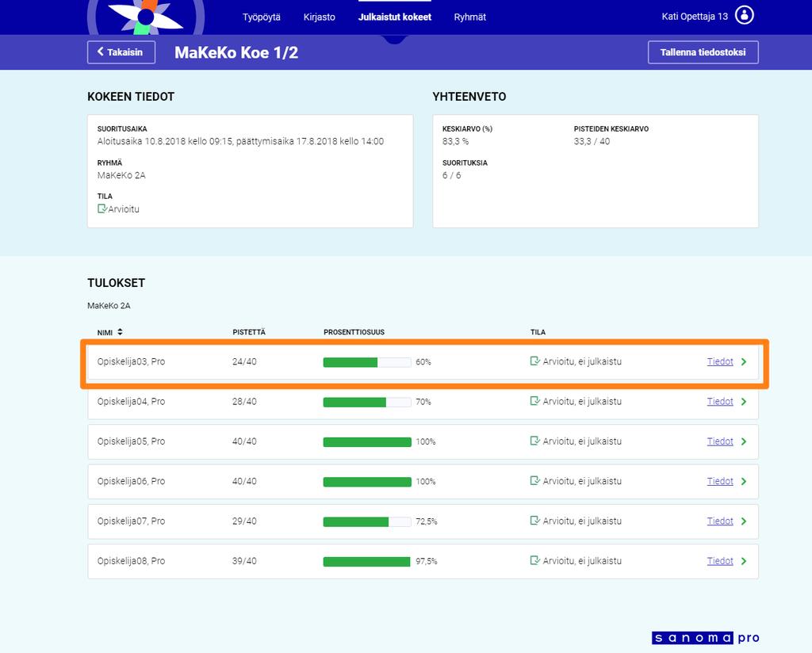Expand Opiskelija04 row with green chevron

tap(744, 402)
